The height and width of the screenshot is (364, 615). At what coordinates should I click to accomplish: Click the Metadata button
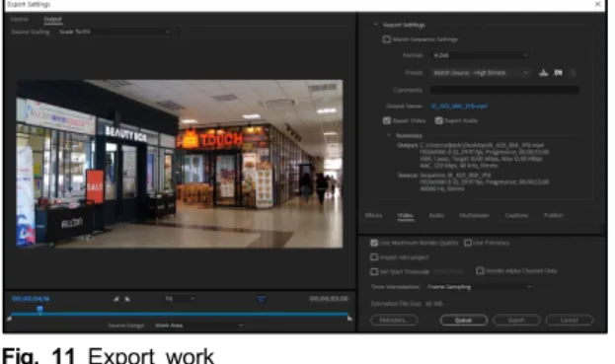(x=394, y=321)
